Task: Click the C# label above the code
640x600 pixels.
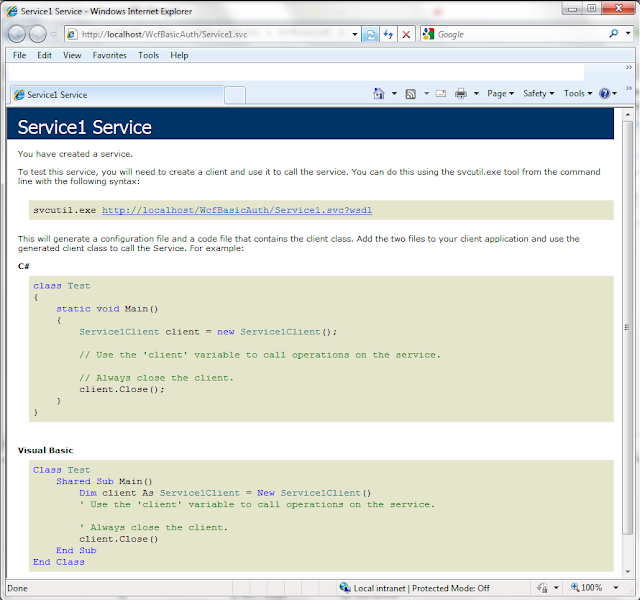Action: [x=24, y=266]
